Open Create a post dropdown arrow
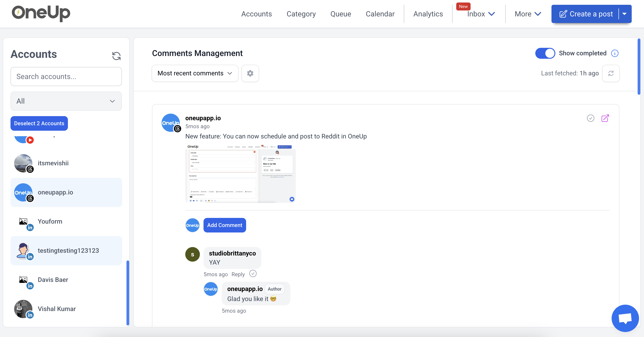644x337 pixels. (x=624, y=14)
